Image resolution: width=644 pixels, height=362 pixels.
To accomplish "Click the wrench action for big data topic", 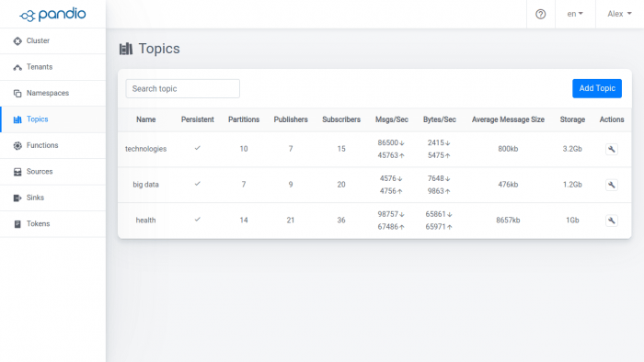I will tap(612, 185).
